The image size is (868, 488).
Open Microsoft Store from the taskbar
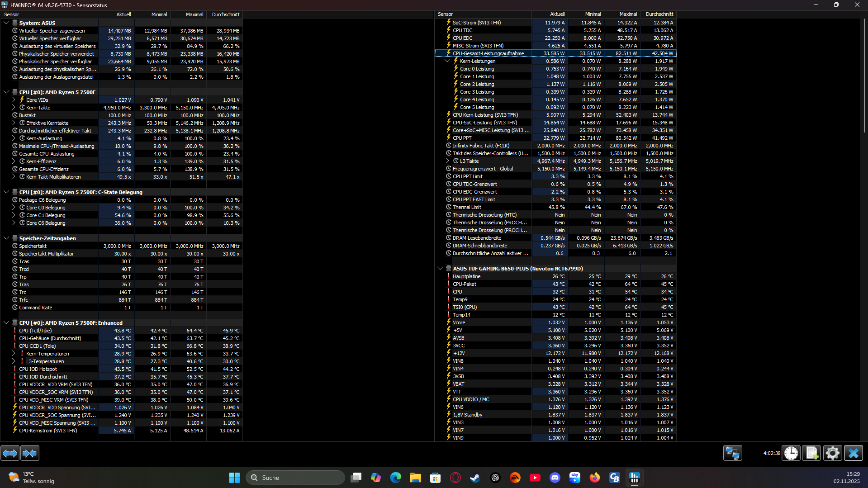coord(436,478)
